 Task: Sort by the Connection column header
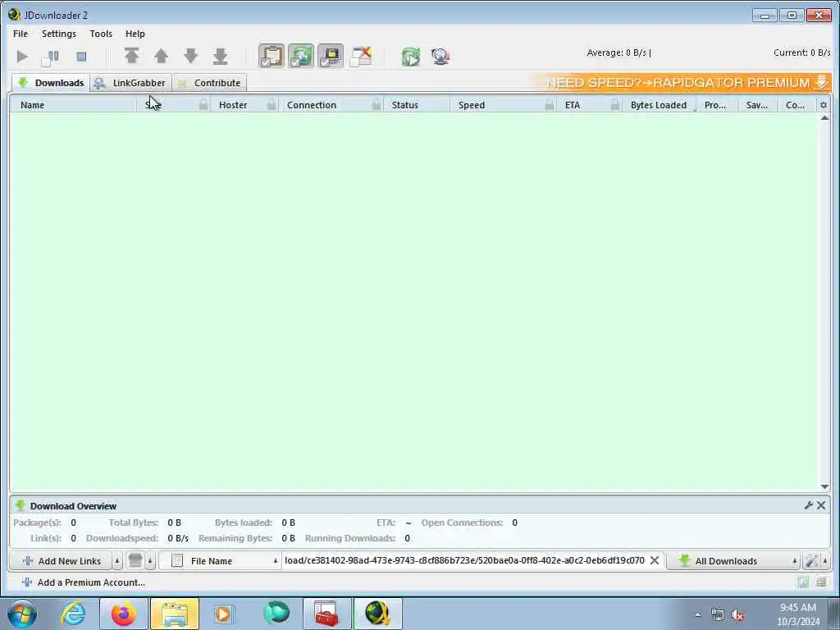pyautogui.click(x=312, y=105)
